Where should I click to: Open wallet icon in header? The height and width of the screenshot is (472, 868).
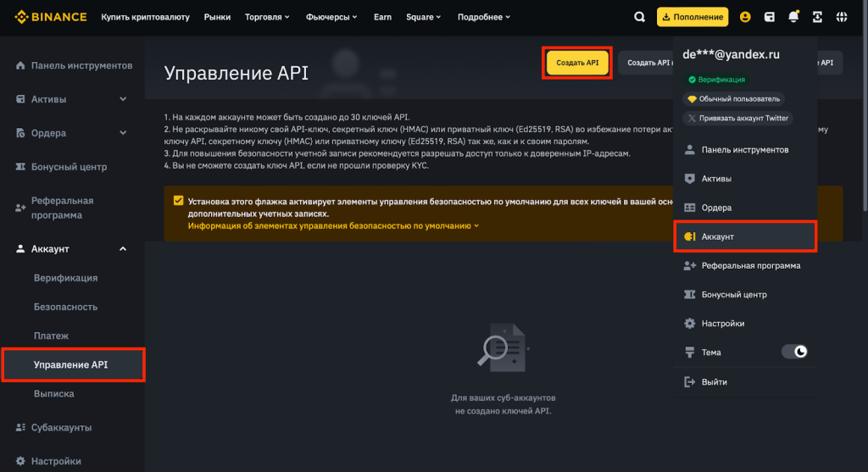click(x=770, y=17)
